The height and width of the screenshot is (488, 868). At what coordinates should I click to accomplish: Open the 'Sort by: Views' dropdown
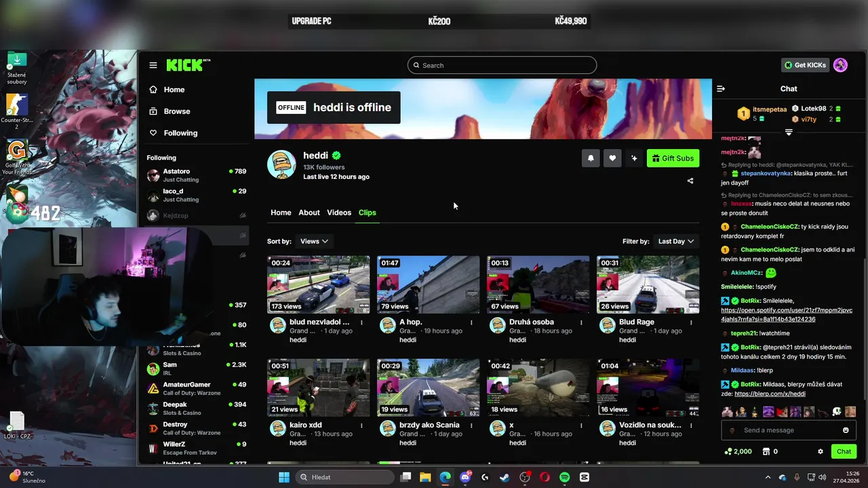click(314, 241)
